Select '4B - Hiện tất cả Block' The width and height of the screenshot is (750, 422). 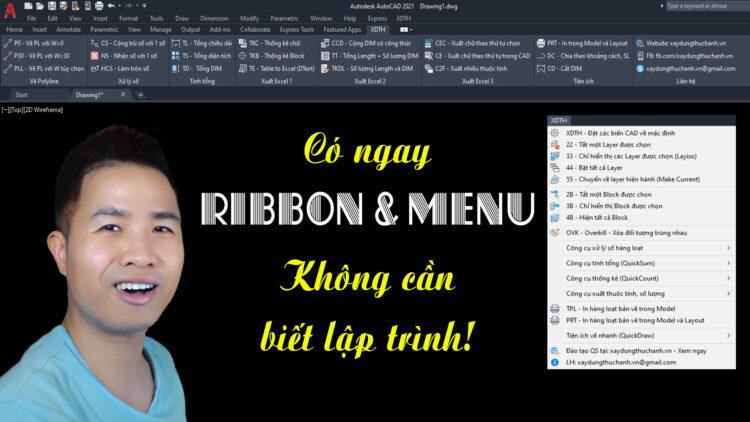641,218
